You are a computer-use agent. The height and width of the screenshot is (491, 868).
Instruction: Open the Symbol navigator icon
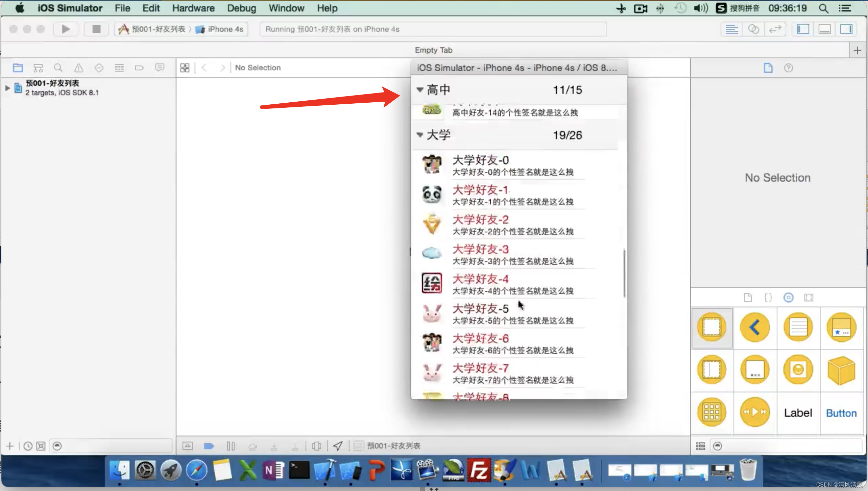[x=38, y=68]
